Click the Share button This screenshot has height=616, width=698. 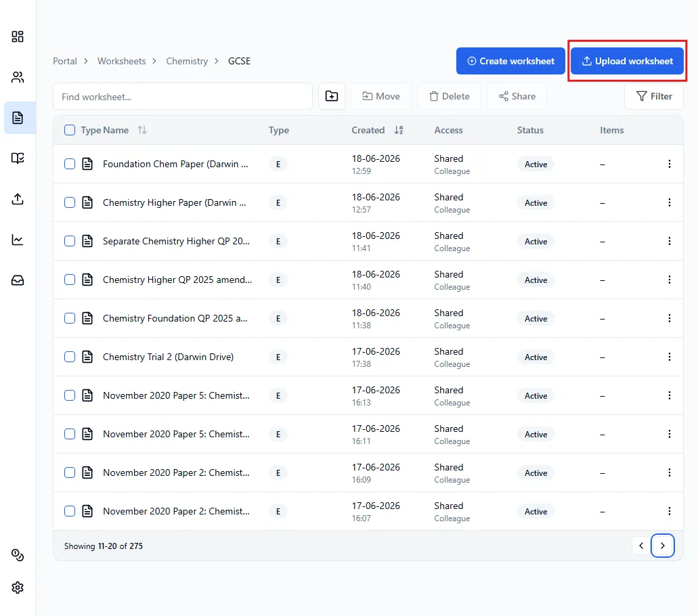517,96
